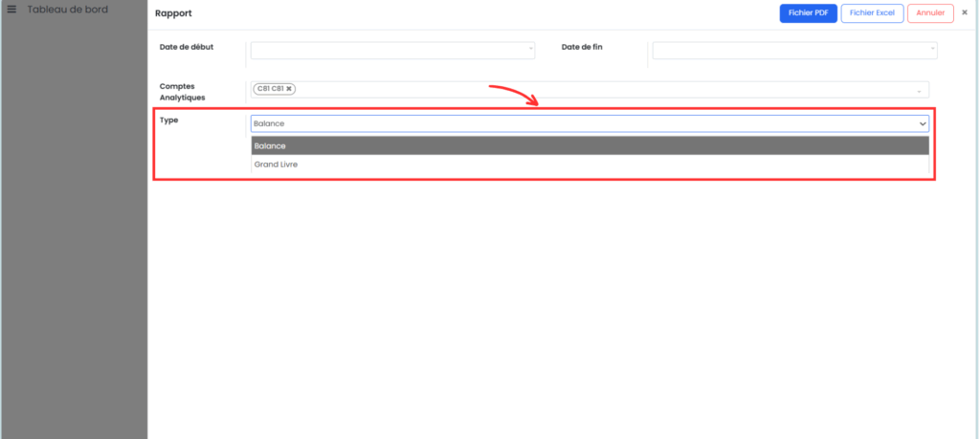Click the Date de début dropdown arrow
Viewport: 980px width, 439px height.
530,50
